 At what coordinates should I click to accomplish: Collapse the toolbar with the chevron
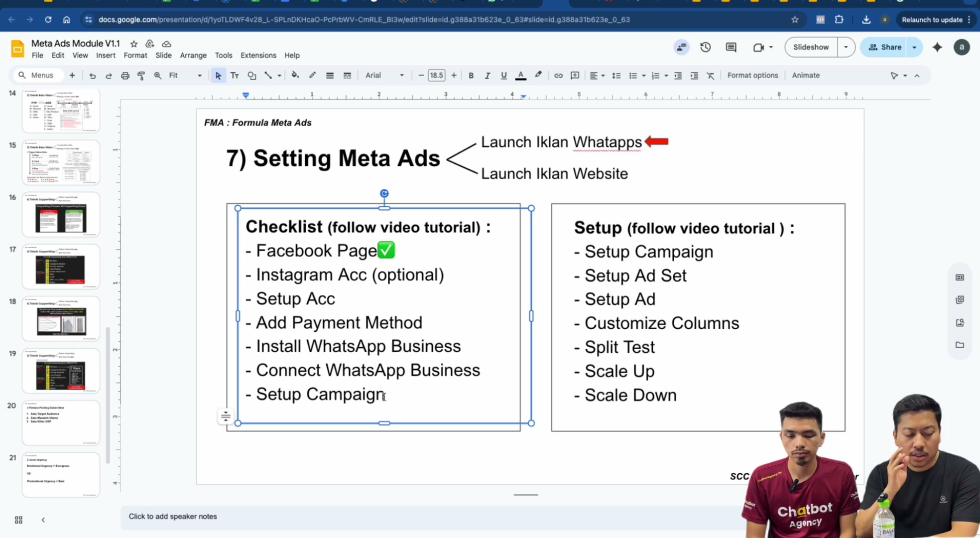click(917, 76)
